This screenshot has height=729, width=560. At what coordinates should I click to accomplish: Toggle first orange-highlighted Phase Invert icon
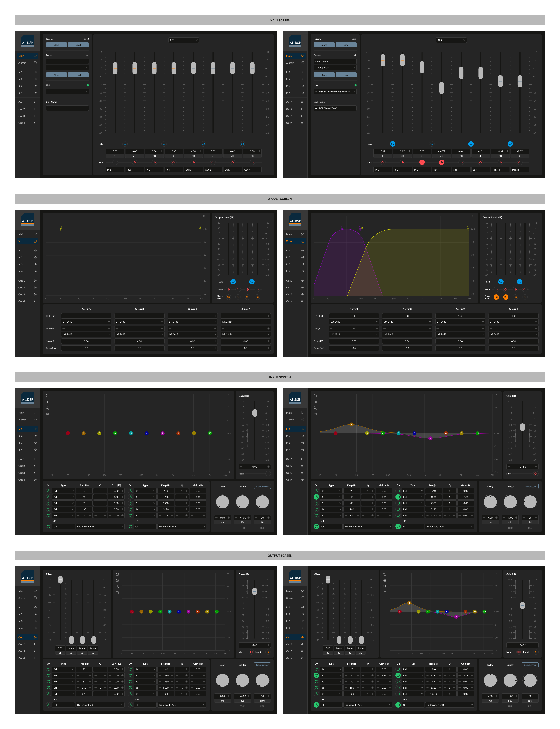click(496, 297)
